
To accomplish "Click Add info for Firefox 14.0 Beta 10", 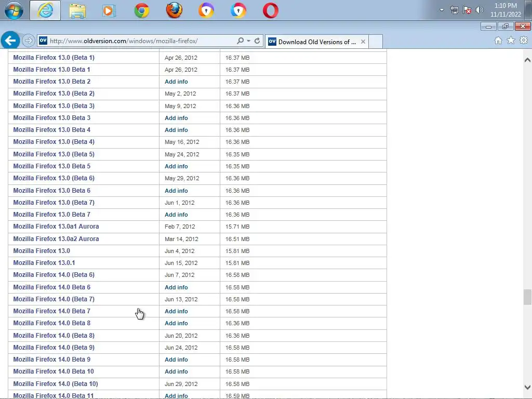I will pyautogui.click(x=176, y=371).
